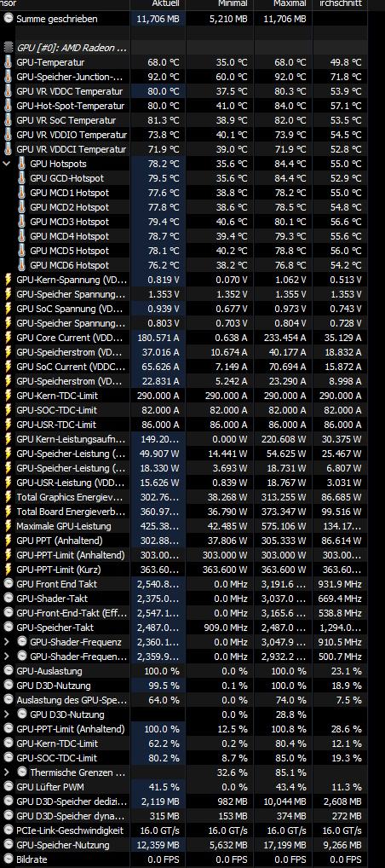This screenshot has width=385, height=868.
Task: Click the chip icon of GPU [#0]: AMD Radeon
Action: [9, 48]
